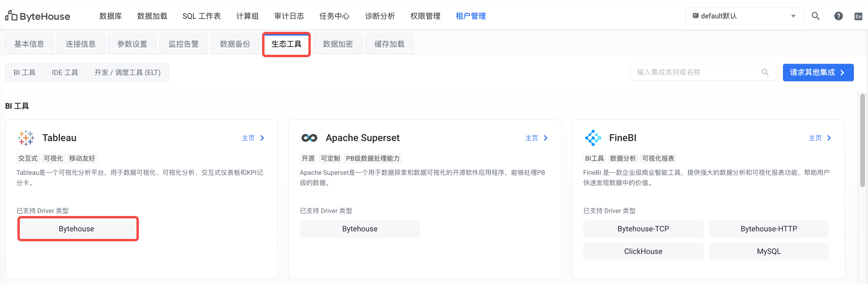Choose the ClickHouse driver for FineBI
The height and width of the screenshot is (284, 868).
point(643,251)
